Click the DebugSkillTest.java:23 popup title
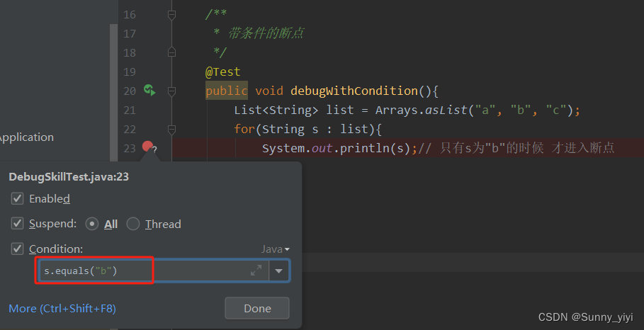This screenshot has width=644, height=330. pos(69,177)
